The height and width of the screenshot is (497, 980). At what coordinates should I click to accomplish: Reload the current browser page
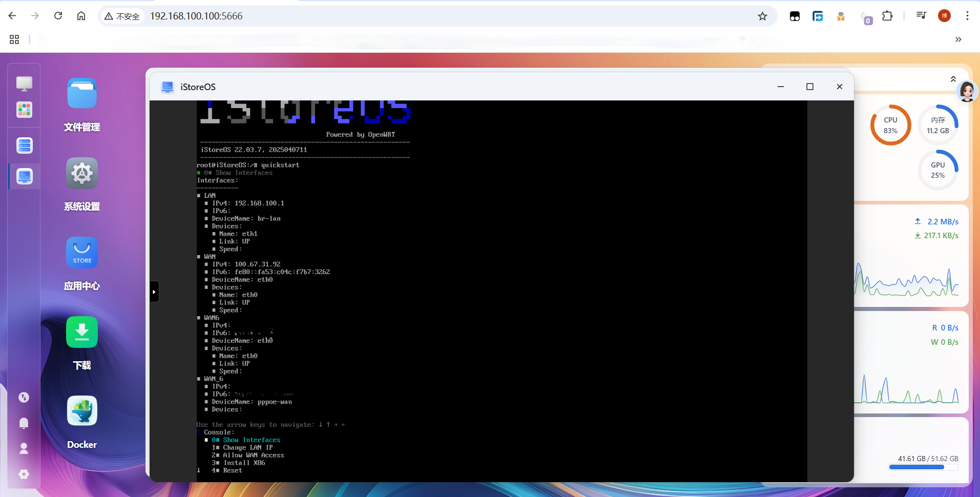[58, 16]
